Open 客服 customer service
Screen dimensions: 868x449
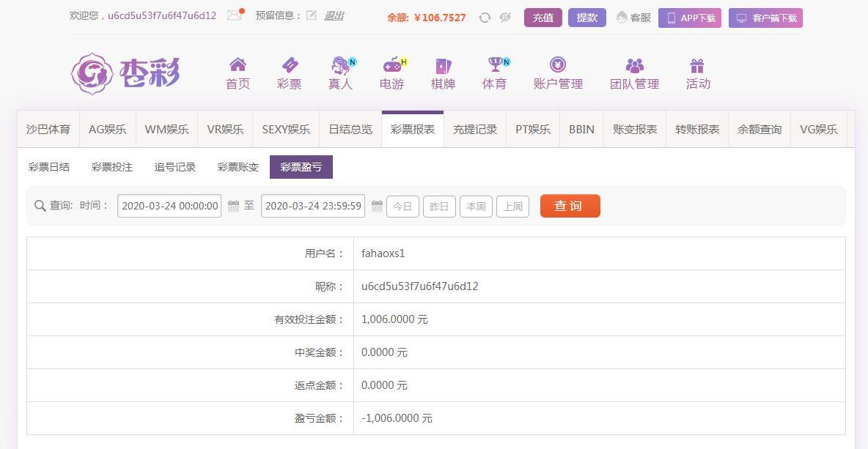634,18
